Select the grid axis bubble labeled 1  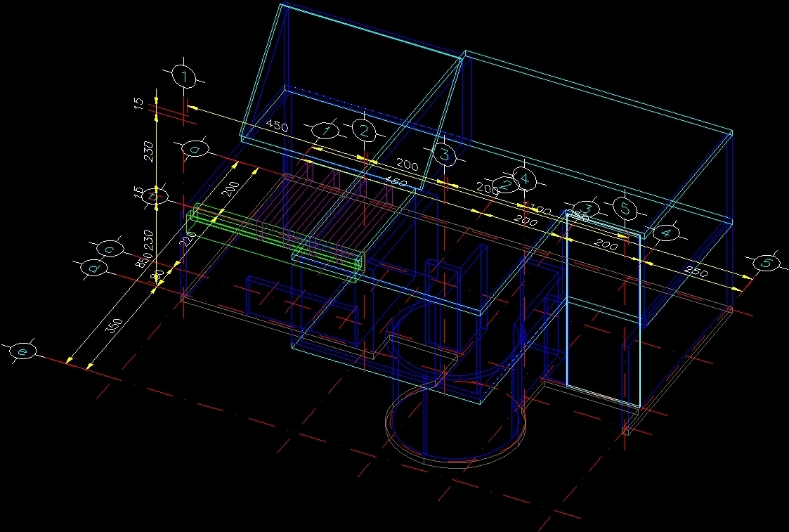[183, 76]
